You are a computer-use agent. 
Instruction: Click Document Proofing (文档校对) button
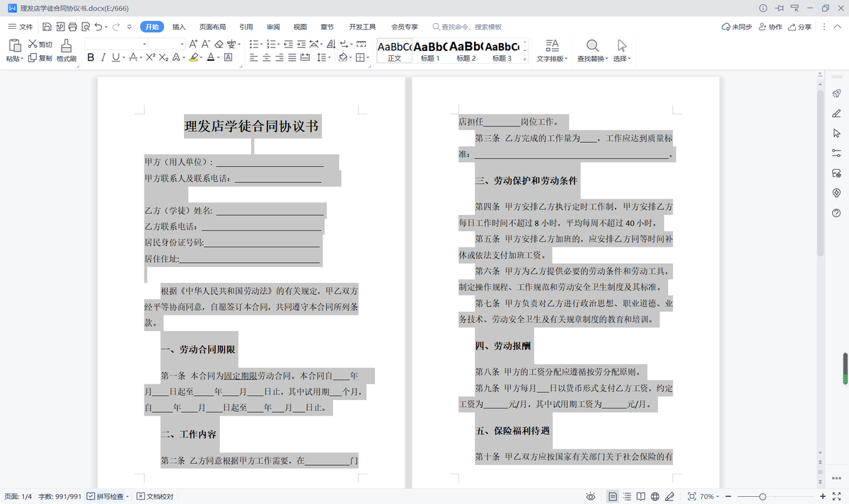pyautogui.click(x=155, y=496)
